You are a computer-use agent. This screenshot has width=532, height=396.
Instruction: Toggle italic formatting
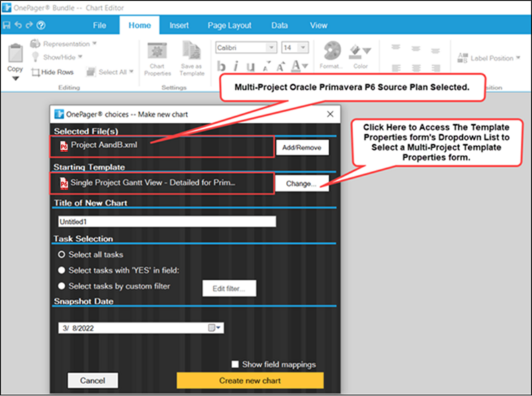coord(236,66)
